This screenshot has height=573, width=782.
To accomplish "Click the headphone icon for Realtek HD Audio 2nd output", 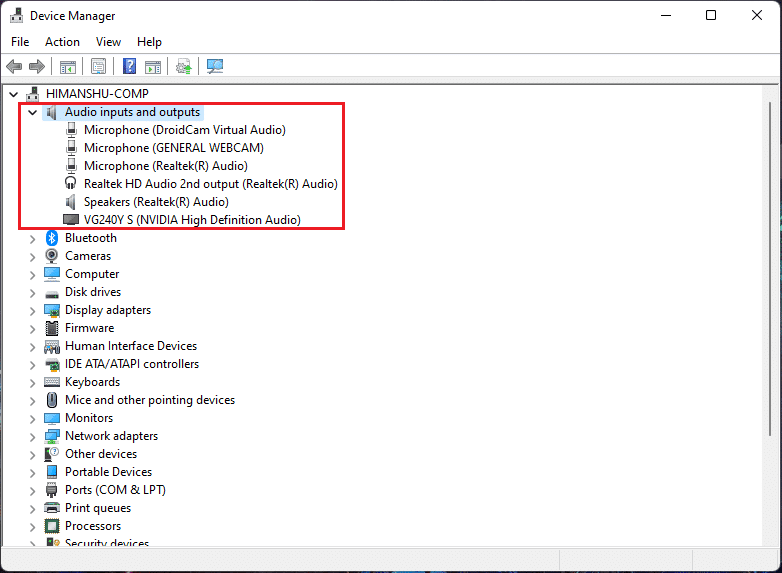I will pyautogui.click(x=71, y=183).
